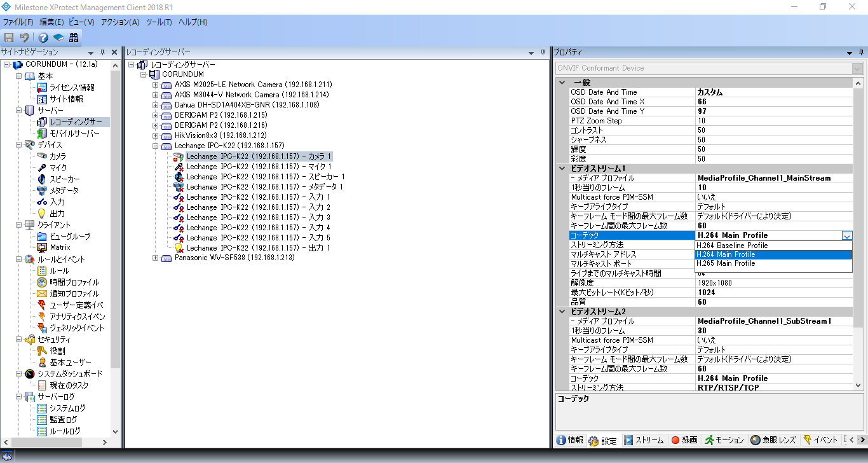Select Lechange メタデータ 1 device

(x=265, y=187)
